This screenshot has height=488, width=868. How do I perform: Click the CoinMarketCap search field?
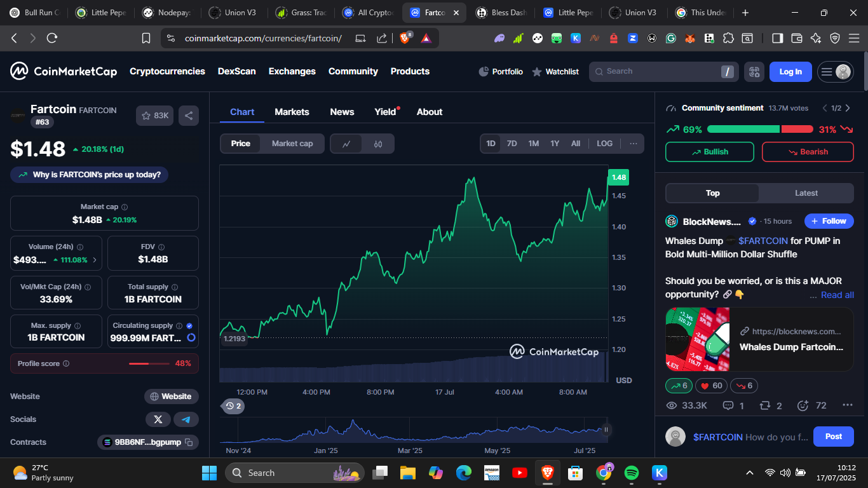click(664, 72)
